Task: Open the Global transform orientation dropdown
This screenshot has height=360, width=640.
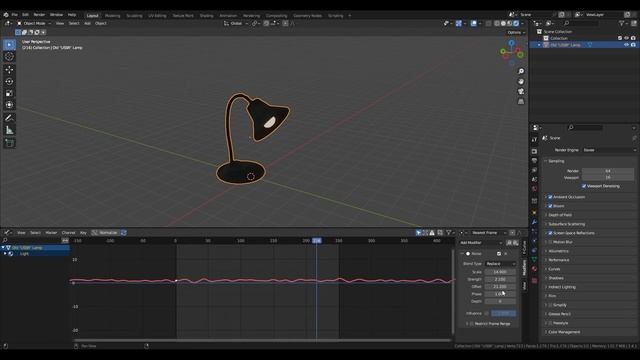Action: pyautogui.click(x=236, y=23)
